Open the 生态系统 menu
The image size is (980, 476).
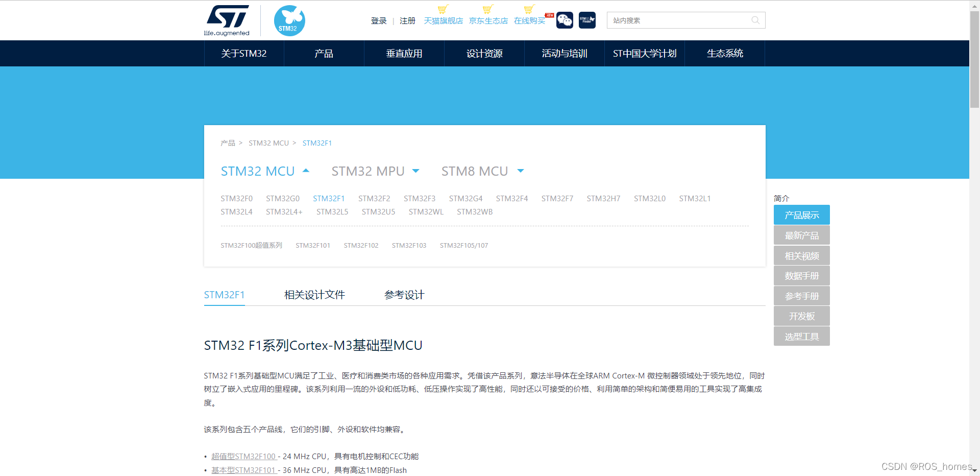coord(725,54)
